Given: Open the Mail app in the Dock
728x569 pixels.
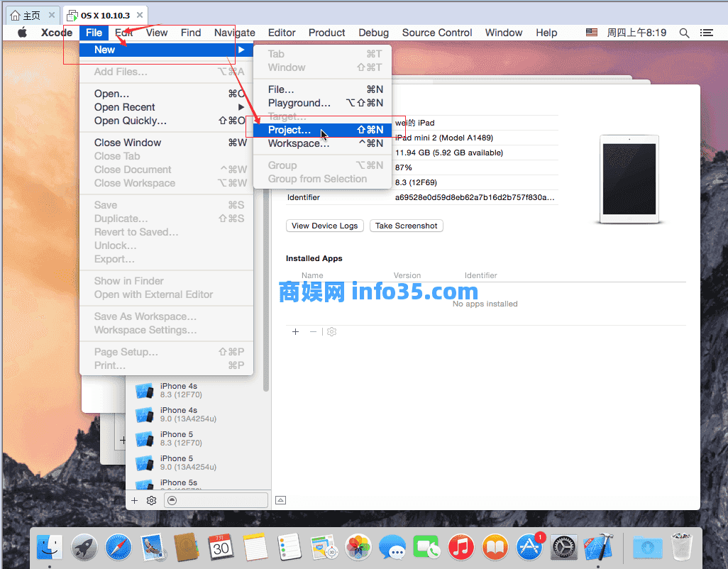Looking at the screenshot, I should [153, 547].
